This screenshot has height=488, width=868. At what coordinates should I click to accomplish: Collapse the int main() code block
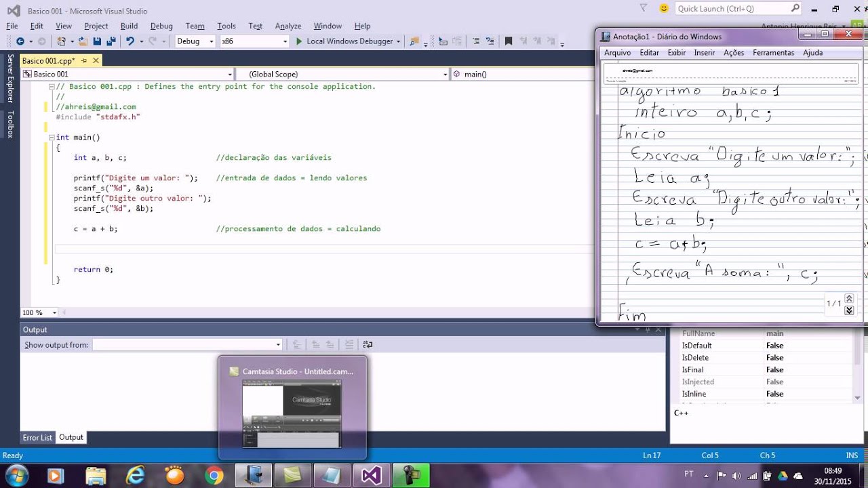coord(52,138)
